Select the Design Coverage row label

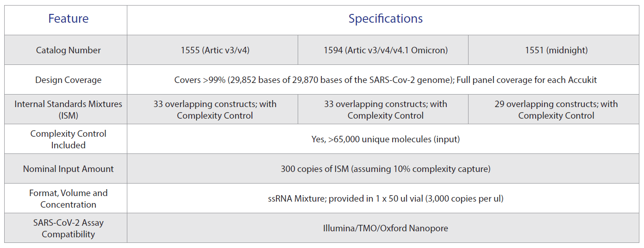69,80
